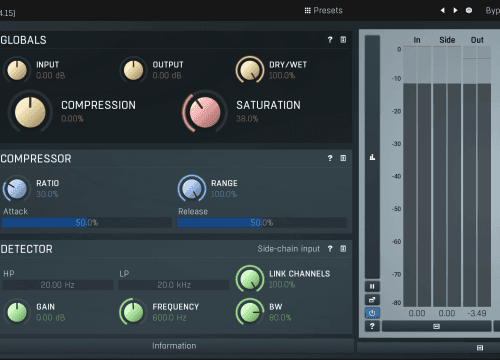Click the Output value 0.00 dB
The width and height of the screenshot is (500, 360).
pyautogui.click(x=167, y=76)
